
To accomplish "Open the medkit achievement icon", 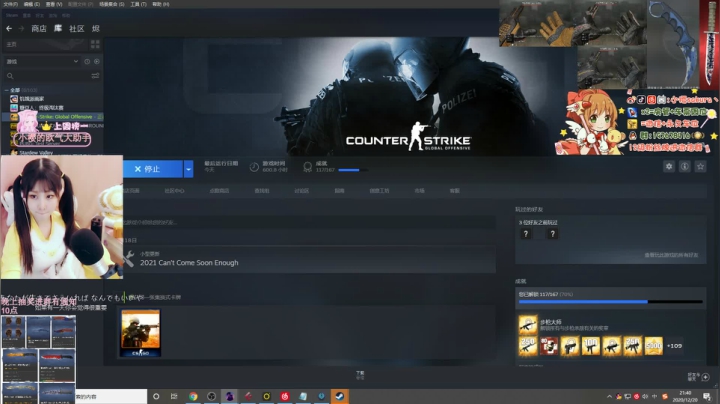I will point(549,346).
